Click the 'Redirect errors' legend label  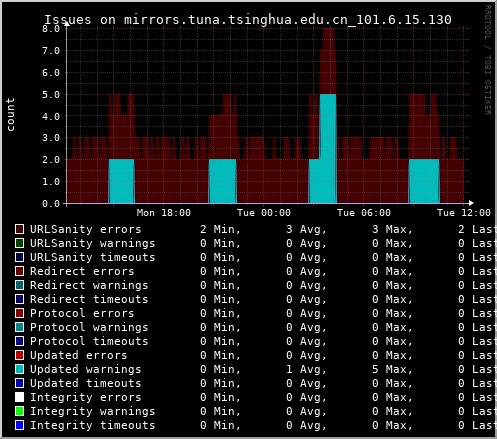pyautogui.click(x=82, y=271)
